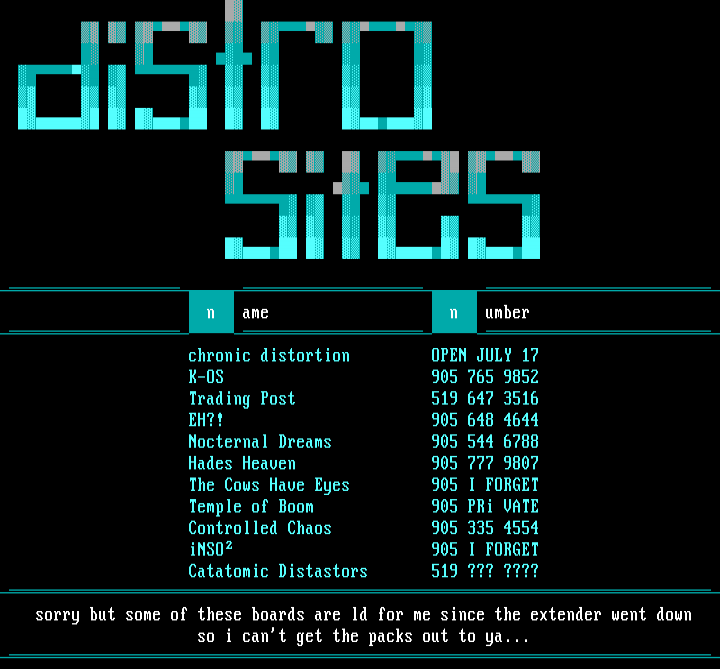The height and width of the screenshot is (669, 720).
Task: Click the 'sites' ANSI logo
Action: click(x=382, y=205)
